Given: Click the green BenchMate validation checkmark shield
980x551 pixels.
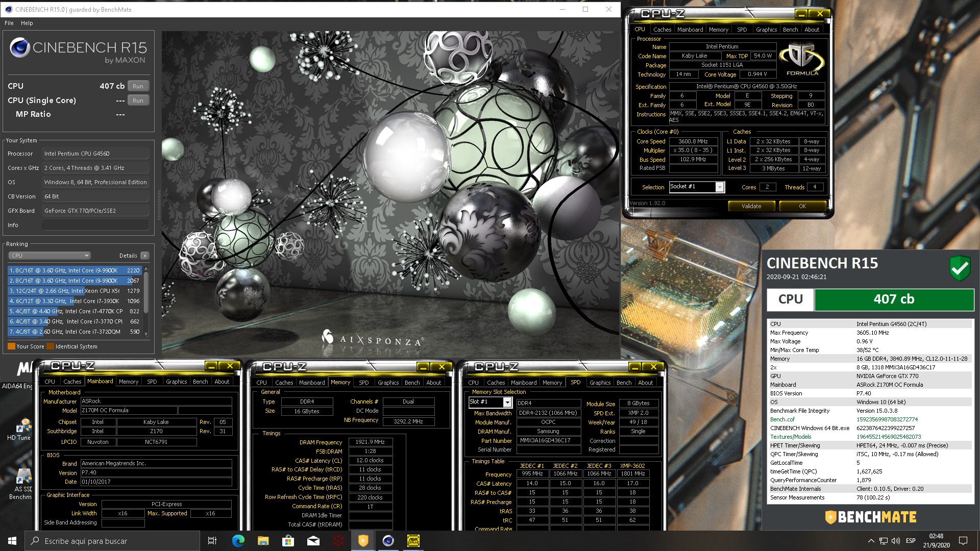Looking at the screenshot, I should [x=960, y=268].
